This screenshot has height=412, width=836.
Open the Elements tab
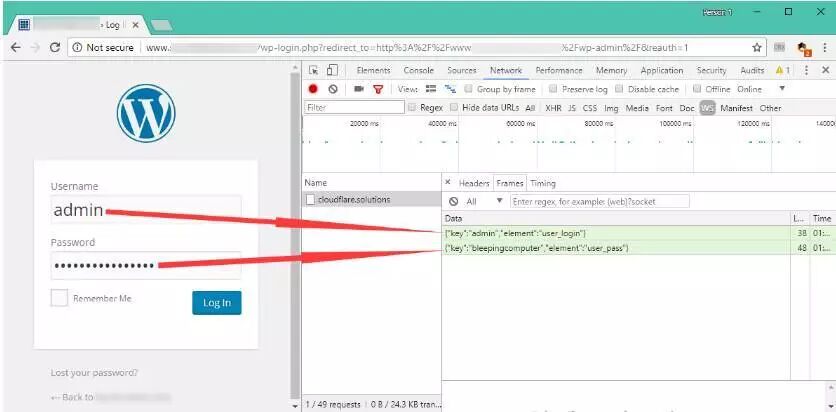coord(374,70)
